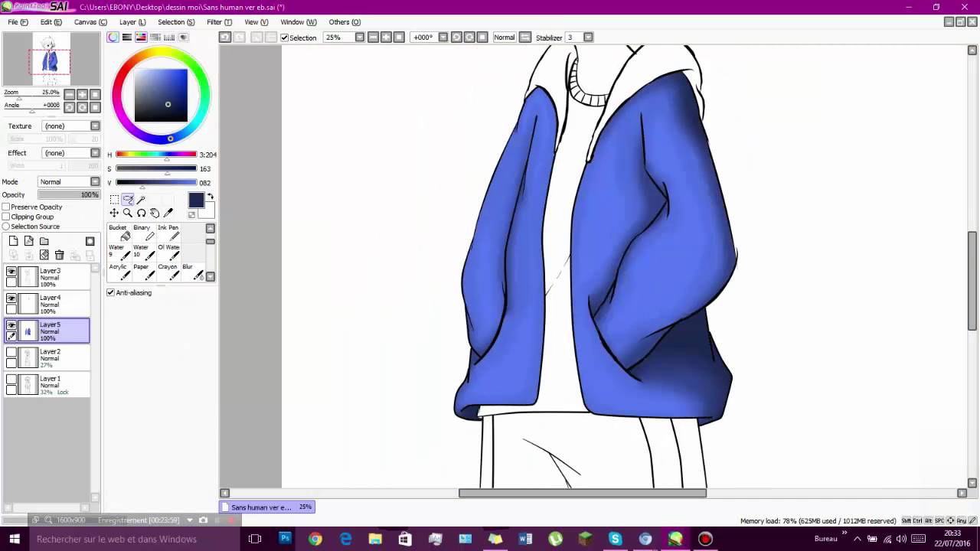This screenshot has width=980, height=551.
Task: Create a new linework layer
Action: [28, 241]
